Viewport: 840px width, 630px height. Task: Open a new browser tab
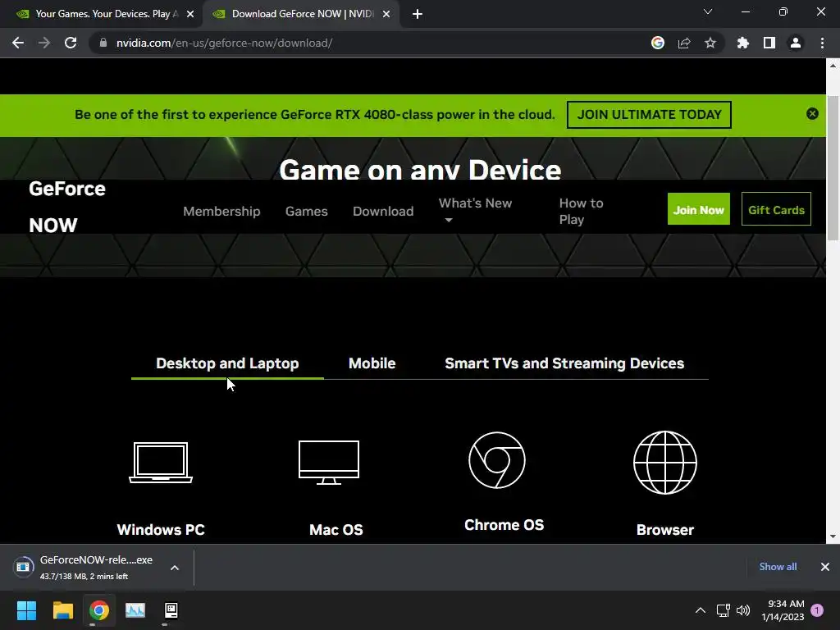pyautogui.click(x=418, y=14)
